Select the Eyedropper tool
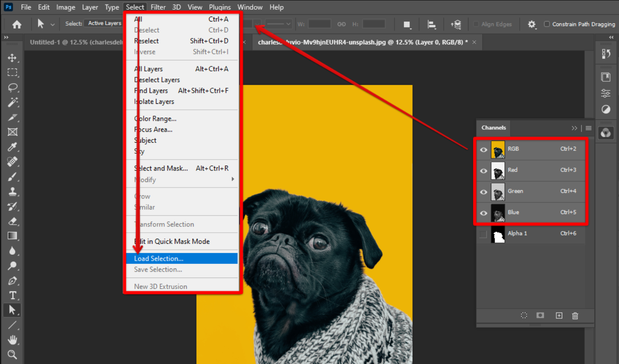This screenshot has width=619, height=364. (12, 147)
